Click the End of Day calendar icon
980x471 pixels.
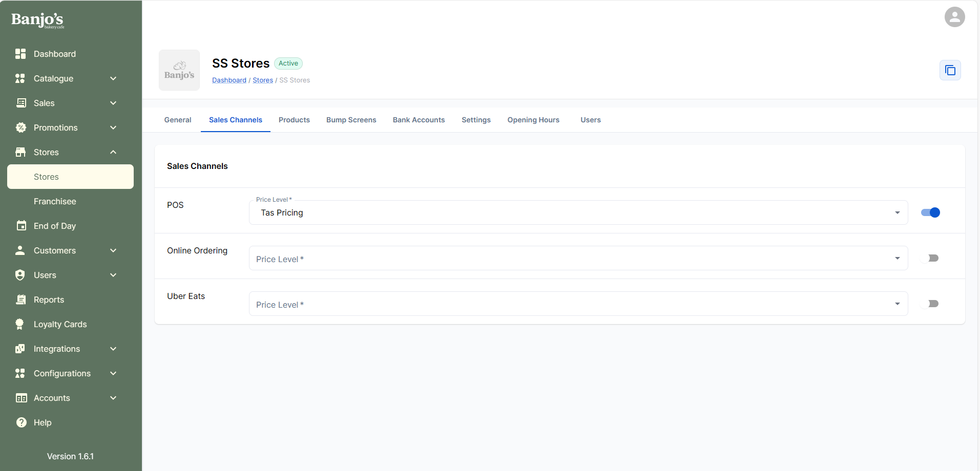click(21, 226)
